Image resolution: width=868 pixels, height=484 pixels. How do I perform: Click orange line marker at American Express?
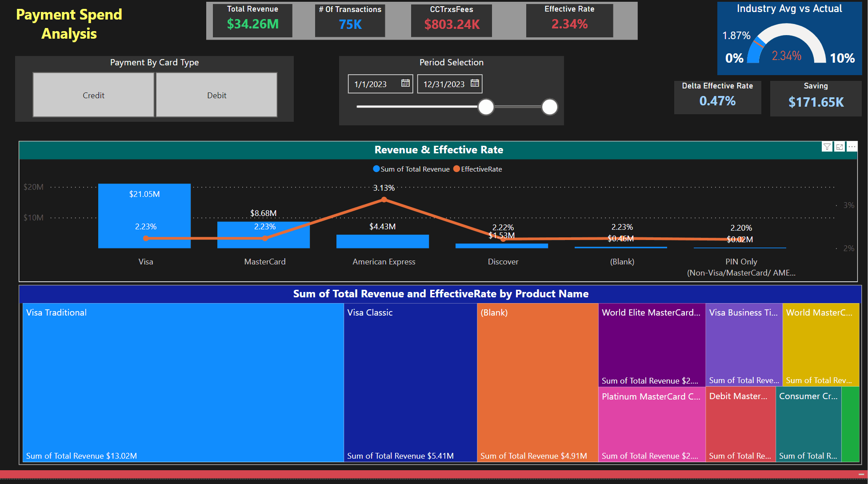tap(384, 200)
